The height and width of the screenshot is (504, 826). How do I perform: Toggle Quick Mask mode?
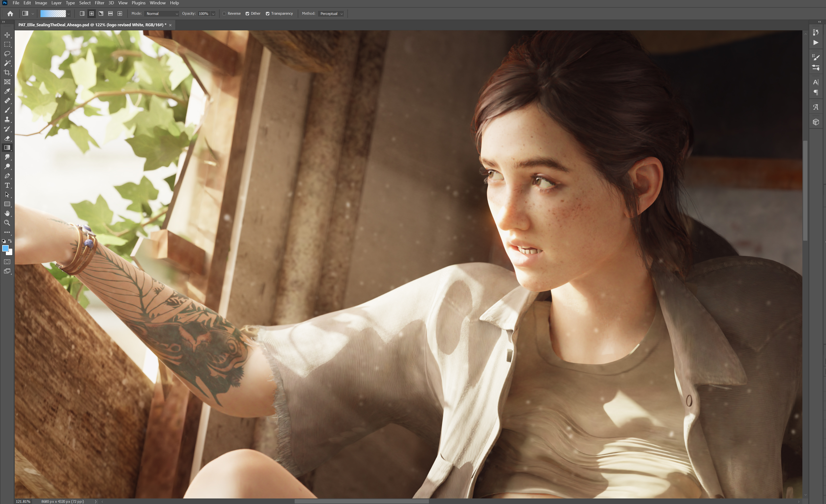pos(7,262)
